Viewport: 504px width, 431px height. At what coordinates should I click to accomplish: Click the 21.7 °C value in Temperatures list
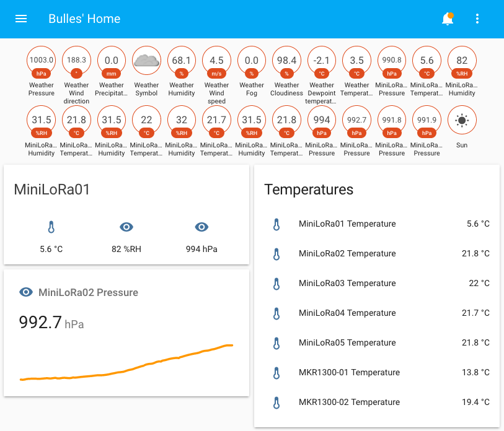(475, 313)
